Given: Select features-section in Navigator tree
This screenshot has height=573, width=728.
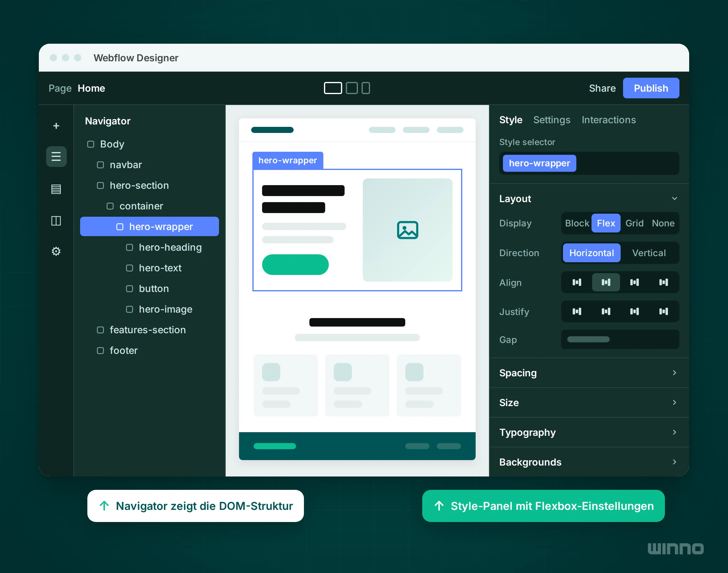Looking at the screenshot, I should pos(150,330).
